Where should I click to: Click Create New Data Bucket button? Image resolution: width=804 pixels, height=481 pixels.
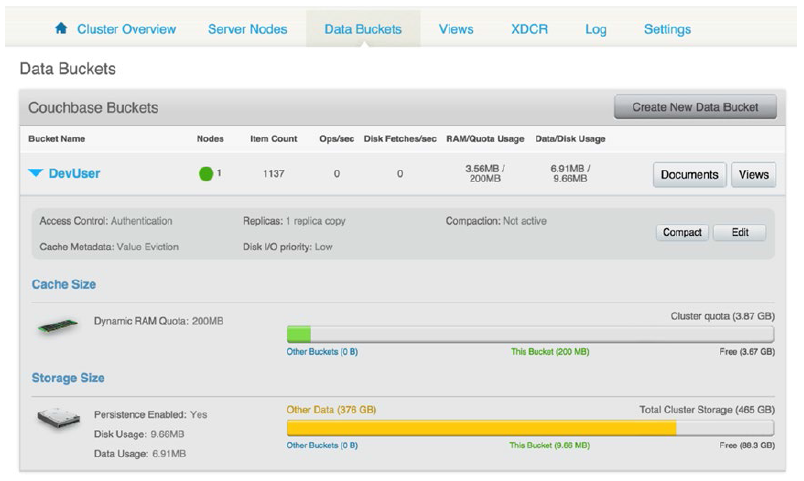tap(695, 107)
